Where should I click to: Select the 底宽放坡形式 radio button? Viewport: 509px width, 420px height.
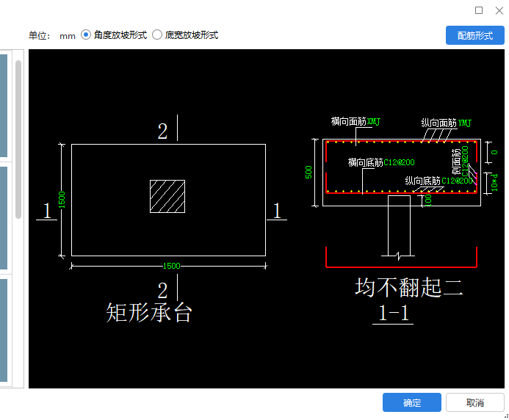pyautogui.click(x=157, y=35)
